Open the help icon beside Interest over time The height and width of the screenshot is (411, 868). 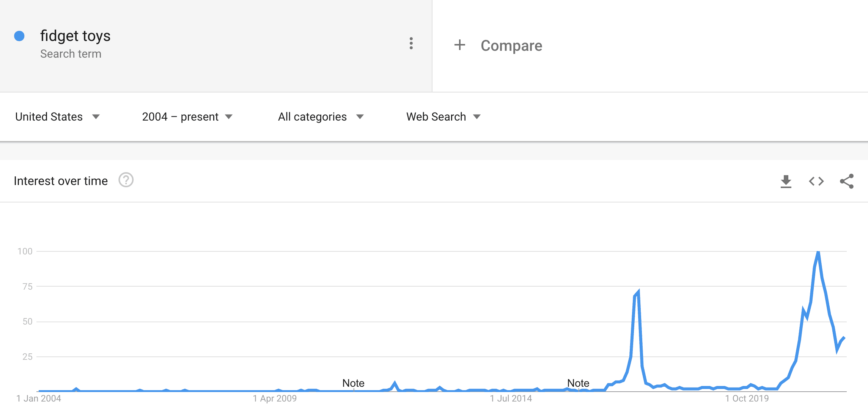pos(126,180)
